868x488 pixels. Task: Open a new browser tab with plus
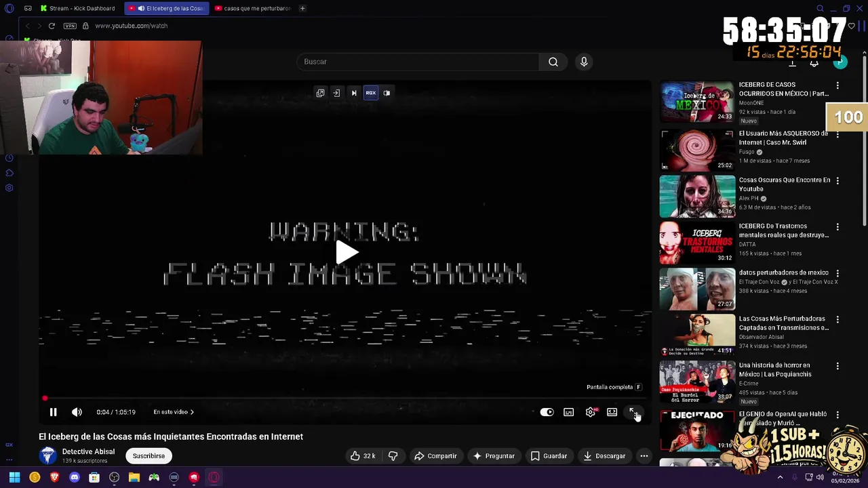click(302, 8)
